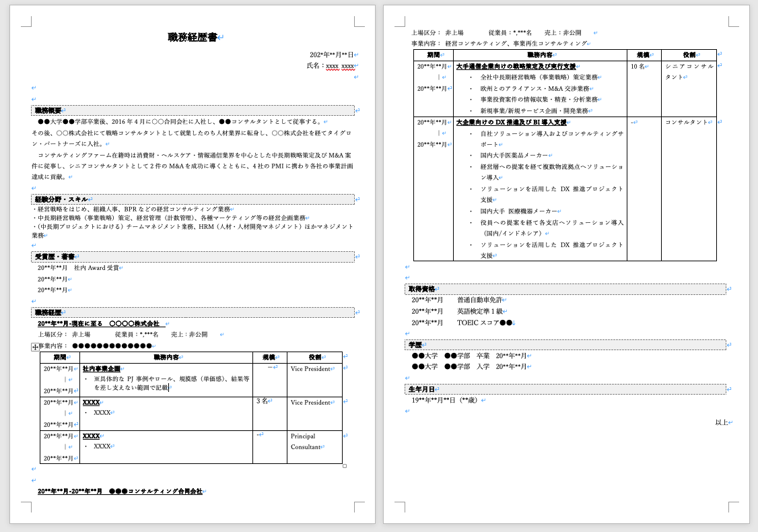Viewport: 758px width, 532px height.
Task: Click the 卒業 education line
Action: pyautogui.click(x=469, y=356)
